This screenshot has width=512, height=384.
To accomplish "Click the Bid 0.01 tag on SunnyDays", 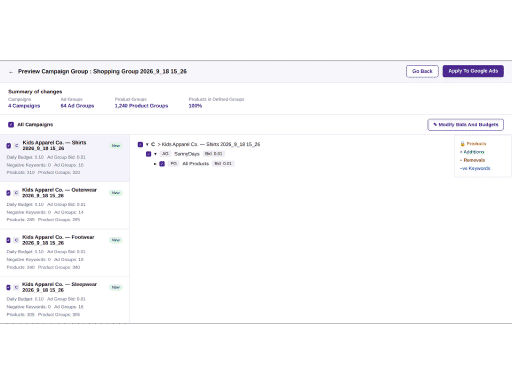I will click(214, 154).
